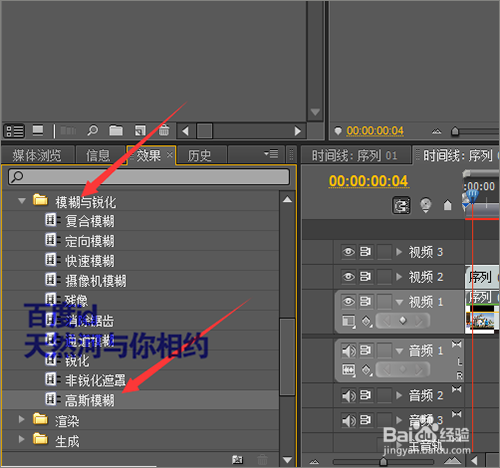Click 视频 1 show keyframes icon
This screenshot has width=500, height=468.
[x=366, y=322]
